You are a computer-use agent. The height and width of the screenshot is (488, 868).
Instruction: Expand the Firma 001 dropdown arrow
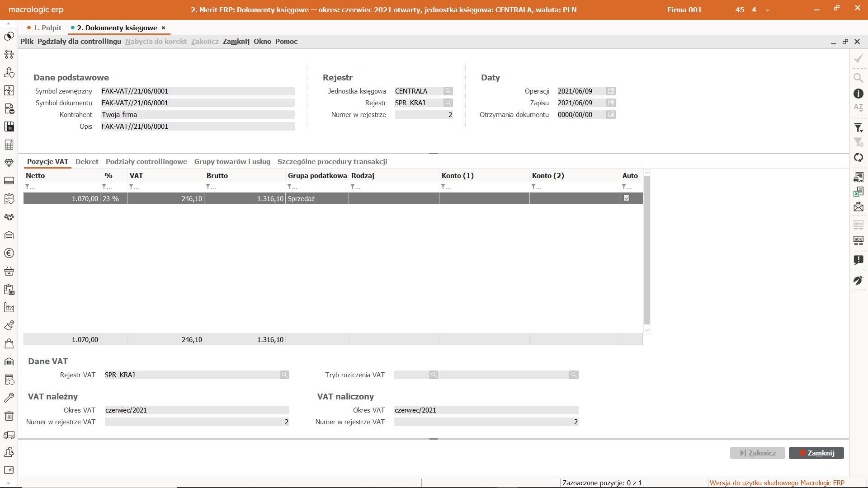point(767,10)
